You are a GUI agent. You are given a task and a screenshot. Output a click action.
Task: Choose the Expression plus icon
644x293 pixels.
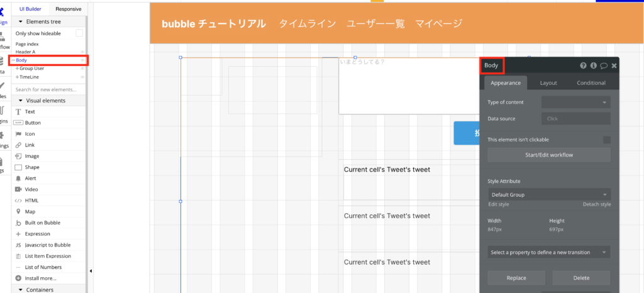point(18,234)
